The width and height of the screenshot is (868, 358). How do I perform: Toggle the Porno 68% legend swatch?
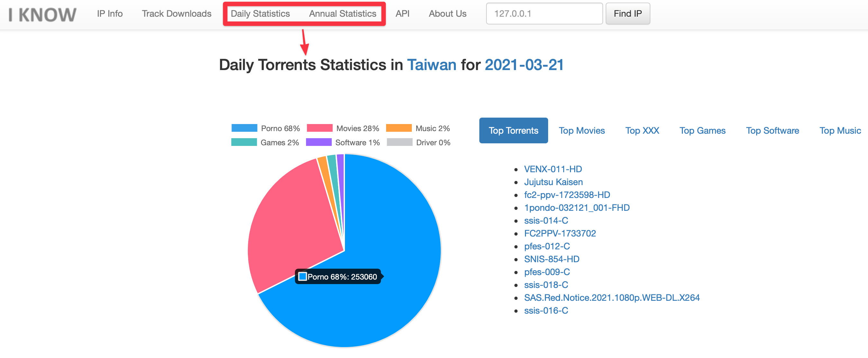pyautogui.click(x=244, y=128)
